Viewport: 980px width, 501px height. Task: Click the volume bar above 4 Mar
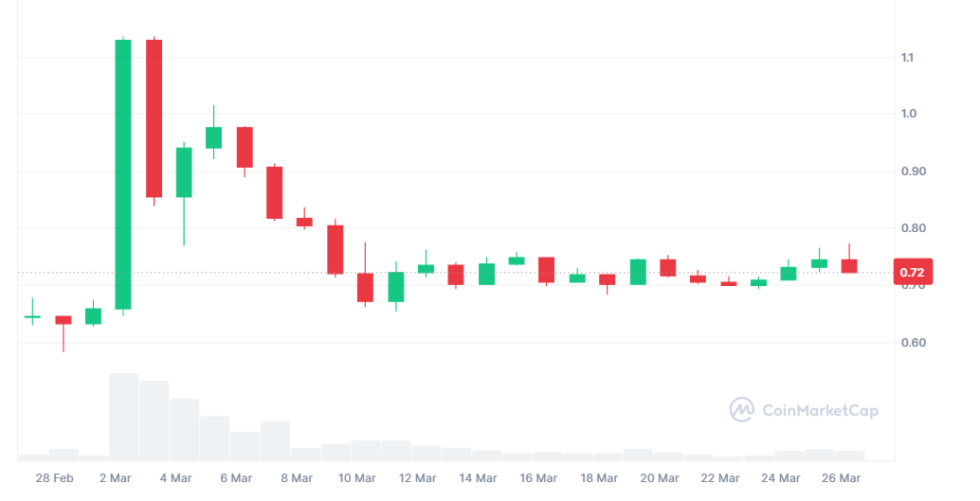(184, 429)
